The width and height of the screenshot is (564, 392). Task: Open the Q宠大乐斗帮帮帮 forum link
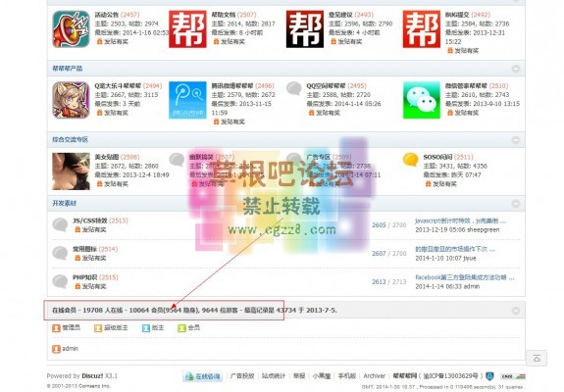[x=118, y=86]
